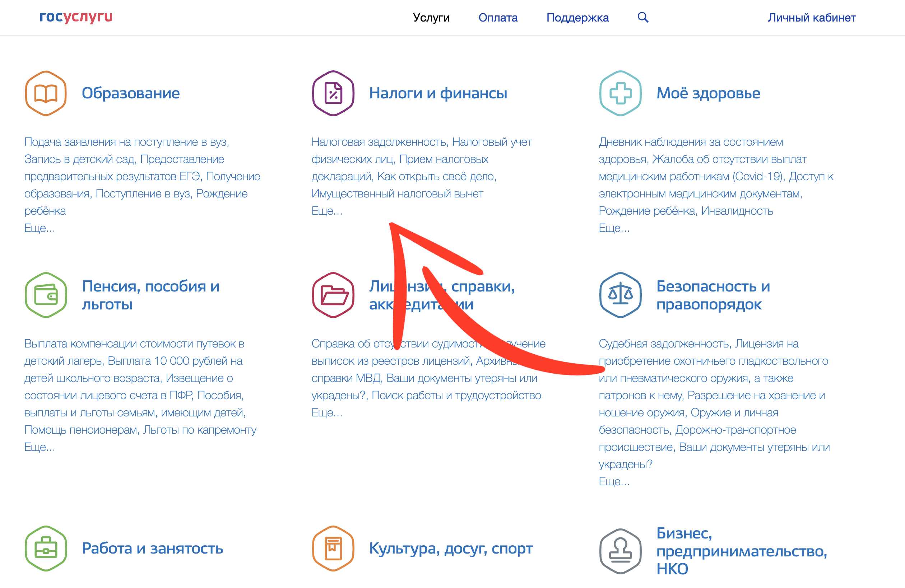
Task: Click 'Дорожно-транспортное происшествие' link
Action: coord(697,439)
